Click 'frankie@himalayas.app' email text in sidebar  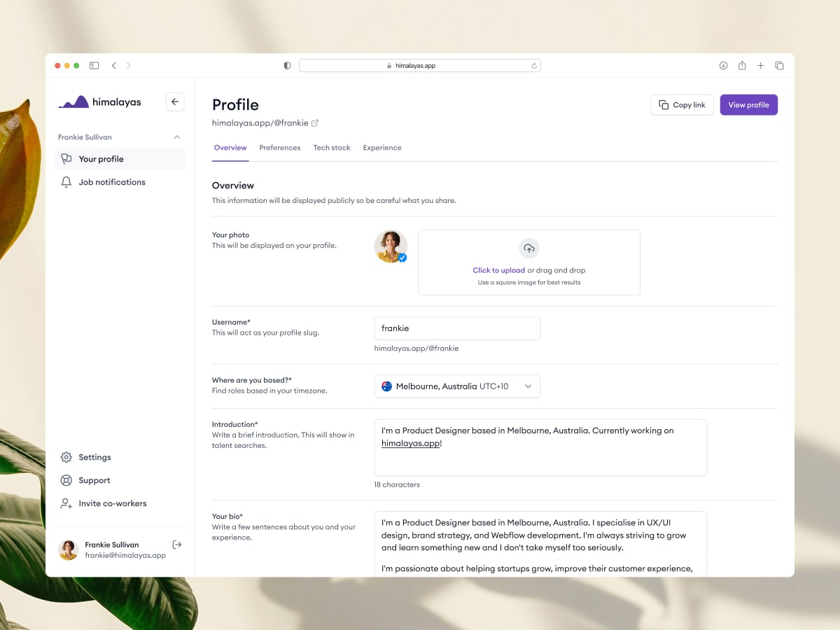coord(125,555)
